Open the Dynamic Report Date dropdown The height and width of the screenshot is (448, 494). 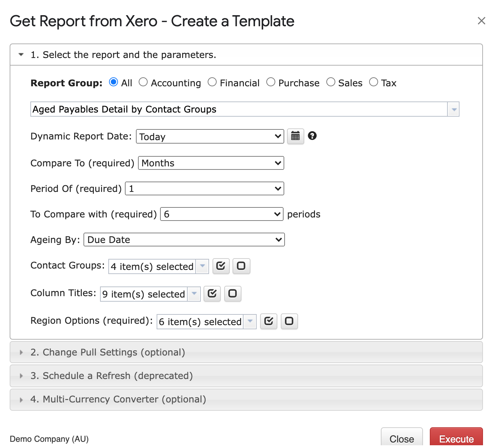pyautogui.click(x=210, y=136)
